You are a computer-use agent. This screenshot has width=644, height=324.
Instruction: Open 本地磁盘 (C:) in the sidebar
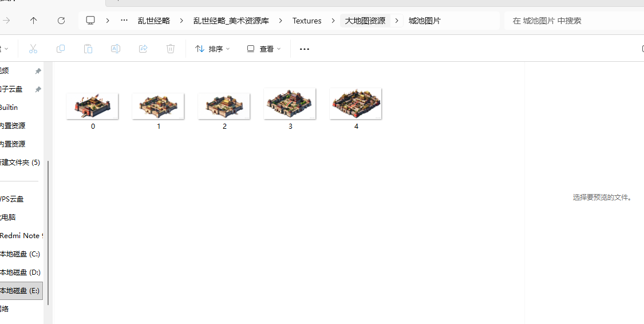tap(21, 254)
